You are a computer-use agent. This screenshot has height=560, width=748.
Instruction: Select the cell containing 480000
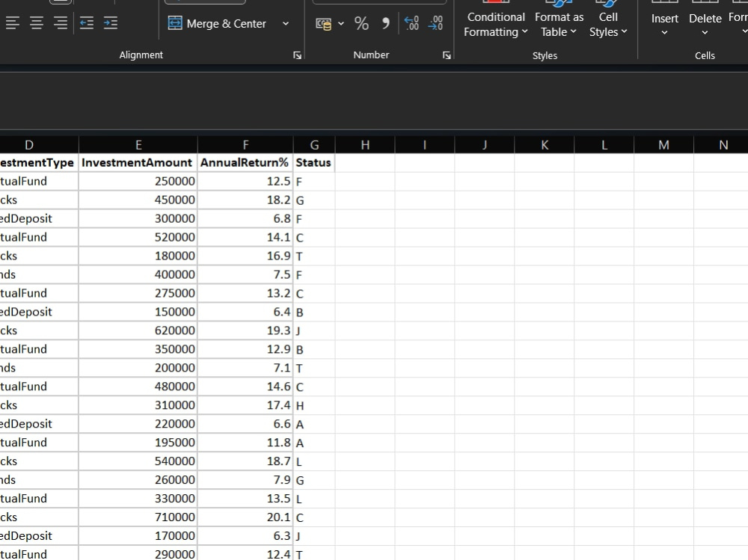pos(138,387)
